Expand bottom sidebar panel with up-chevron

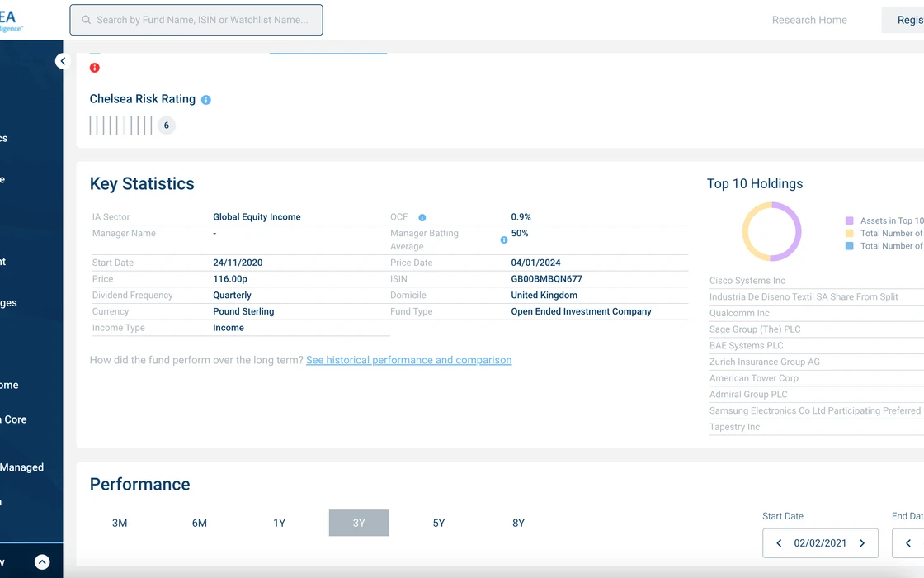(x=42, y=562)
